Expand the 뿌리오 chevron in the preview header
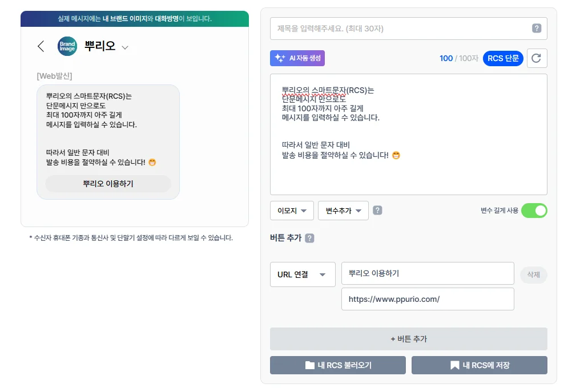 click(x=125, y=47)
